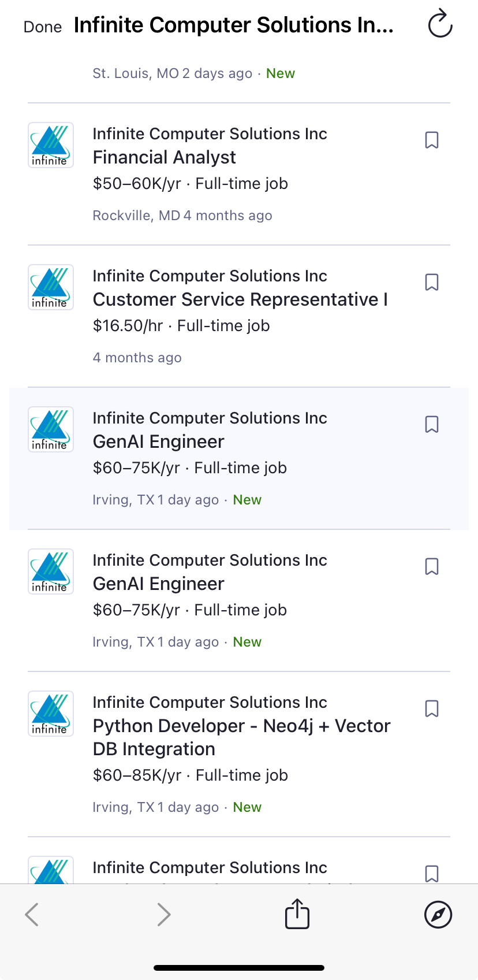
Task: Open the Financial Analyst job title
Action: tap(165, 157)
